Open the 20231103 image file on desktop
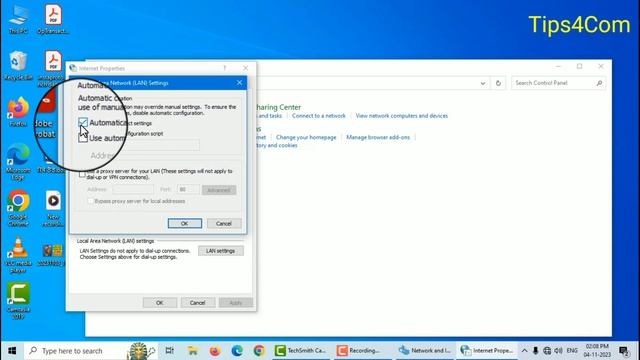 52,255
